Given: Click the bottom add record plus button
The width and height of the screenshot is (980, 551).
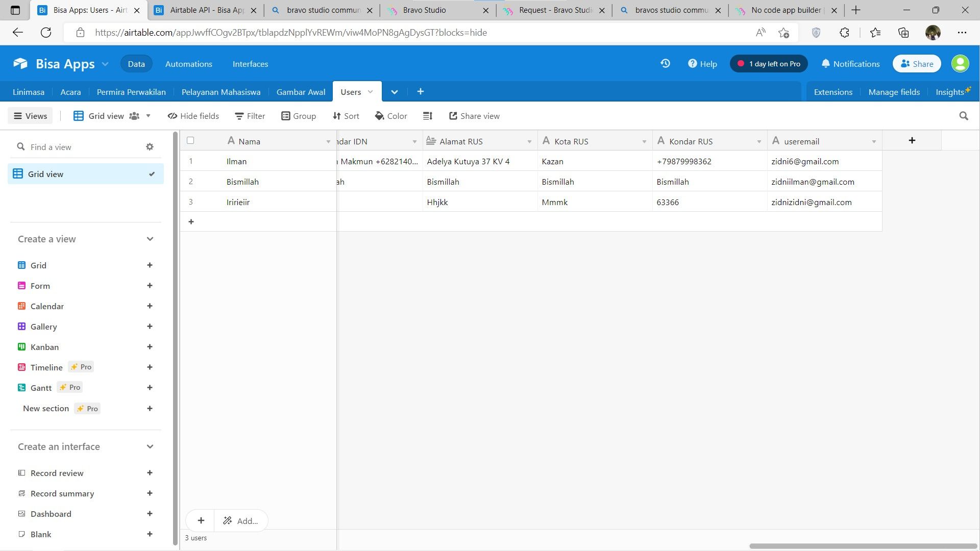Looking at the screenshot, I should click(x=201, y=520).
